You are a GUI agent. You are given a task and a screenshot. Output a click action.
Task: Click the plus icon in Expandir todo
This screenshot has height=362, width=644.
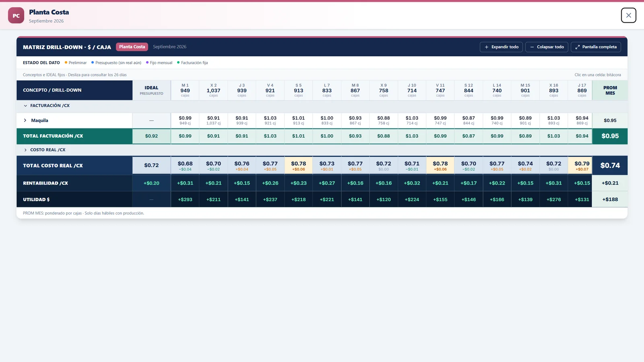pos(486,47)
